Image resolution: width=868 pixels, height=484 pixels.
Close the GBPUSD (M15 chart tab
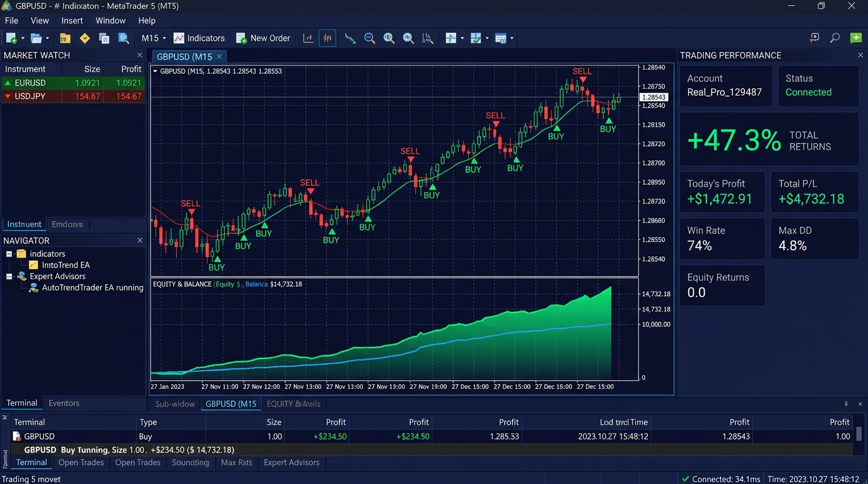click(220, 57)
